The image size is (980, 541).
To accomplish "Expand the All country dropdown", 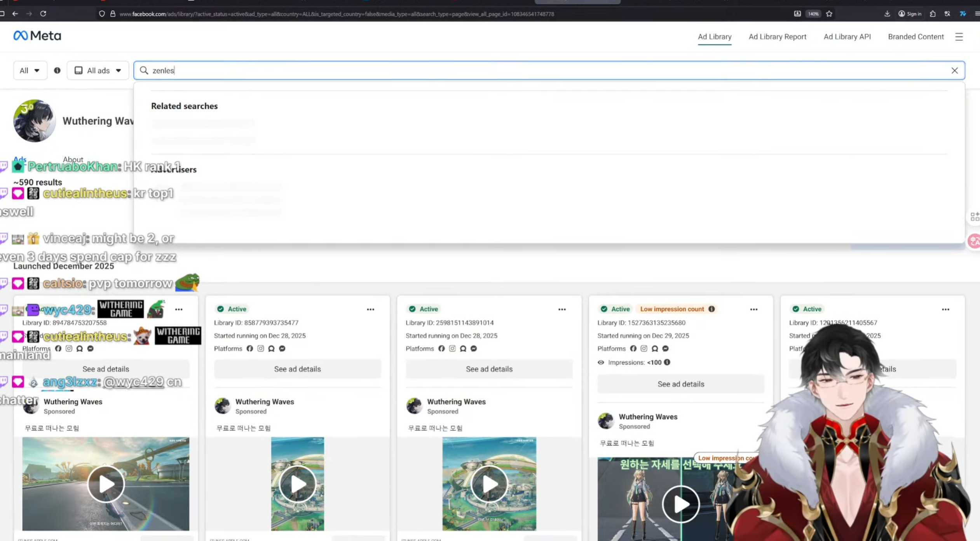I will point(30,70).
